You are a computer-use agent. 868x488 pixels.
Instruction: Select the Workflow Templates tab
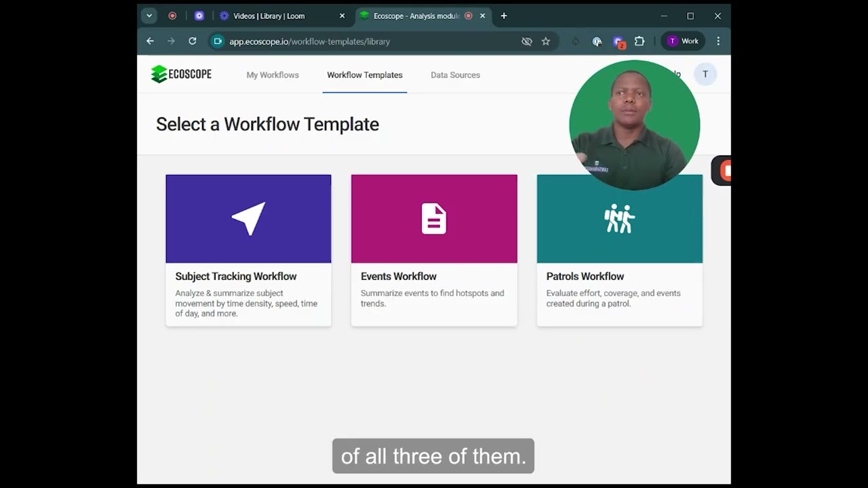[x=365, y=75]
